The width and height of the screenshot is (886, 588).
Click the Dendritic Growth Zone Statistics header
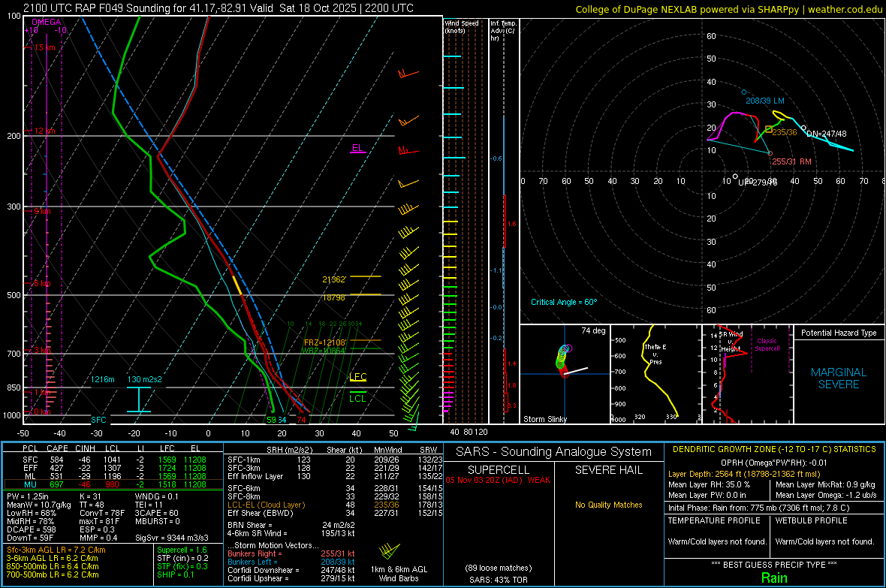click(774, 450)
